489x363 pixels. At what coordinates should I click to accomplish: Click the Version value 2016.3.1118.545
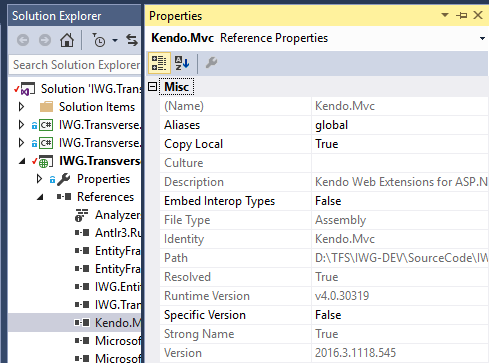(355, 353)
